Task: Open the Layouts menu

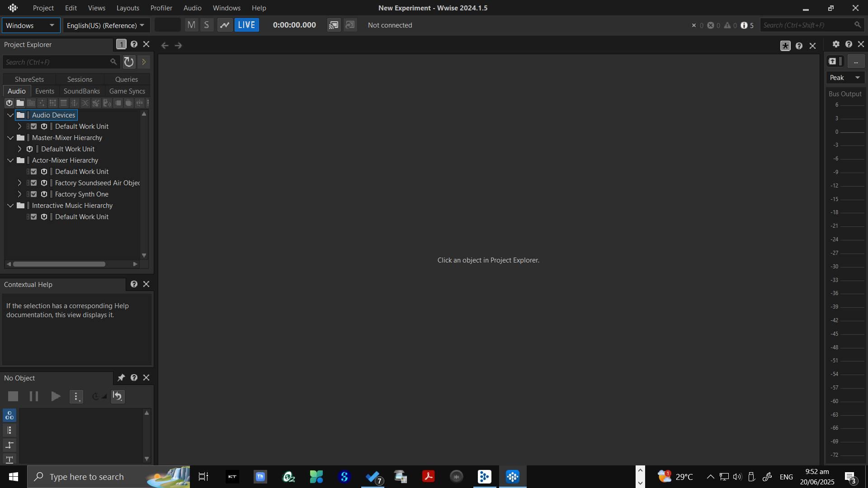Action: 127,8
